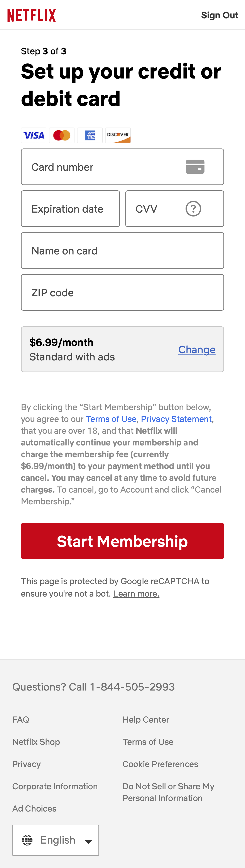The height and width of the screenshot is (868, 245).
Task: Select the Discover card icon
Action: 118,135
